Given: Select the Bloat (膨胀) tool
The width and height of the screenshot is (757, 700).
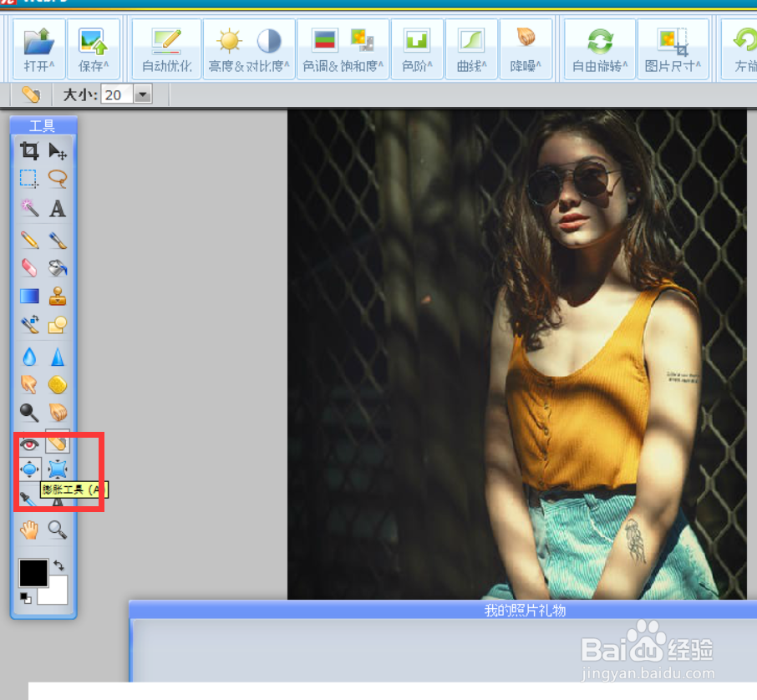Looking at the screenshot, I should 29,469.
